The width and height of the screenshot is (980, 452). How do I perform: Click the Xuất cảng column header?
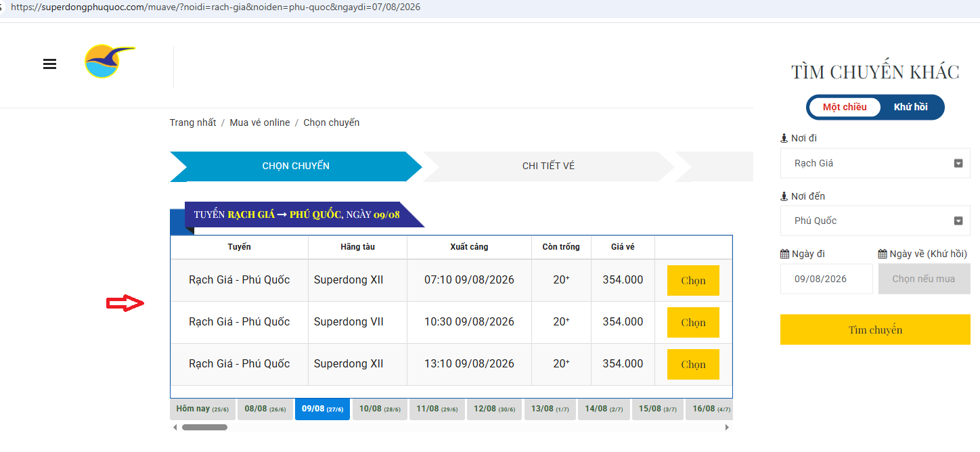point(469,247)
